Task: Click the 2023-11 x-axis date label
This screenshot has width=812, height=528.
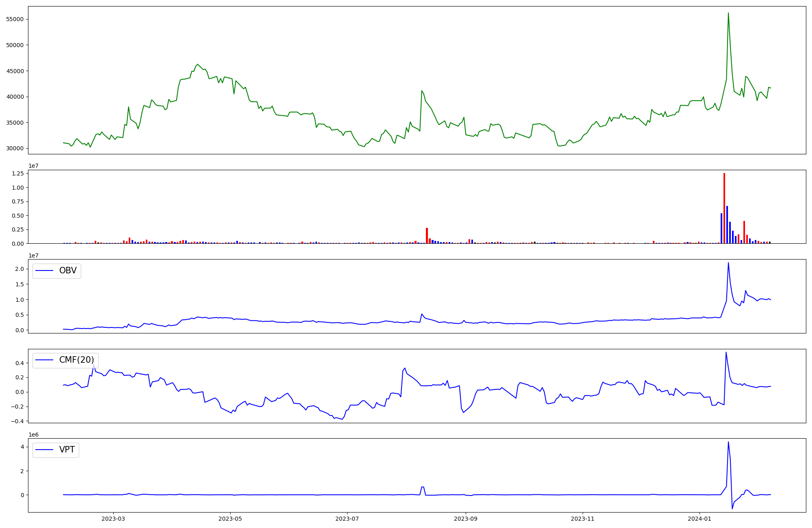Action: tap(583, 518)
